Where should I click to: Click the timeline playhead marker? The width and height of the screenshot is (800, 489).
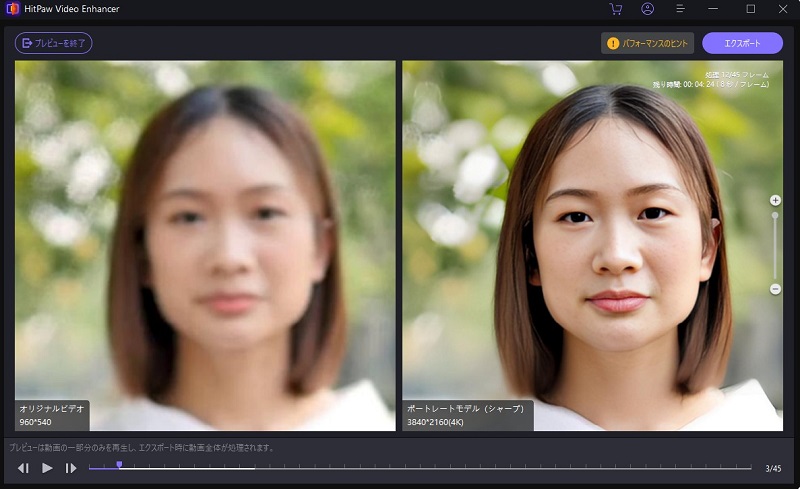pyautogui.click(x=119, y=464)
